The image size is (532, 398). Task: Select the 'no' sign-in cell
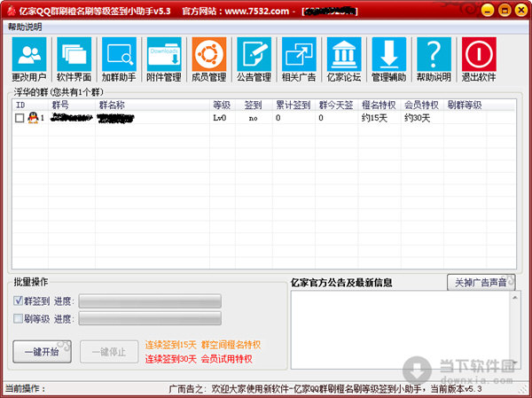(253, 119)
